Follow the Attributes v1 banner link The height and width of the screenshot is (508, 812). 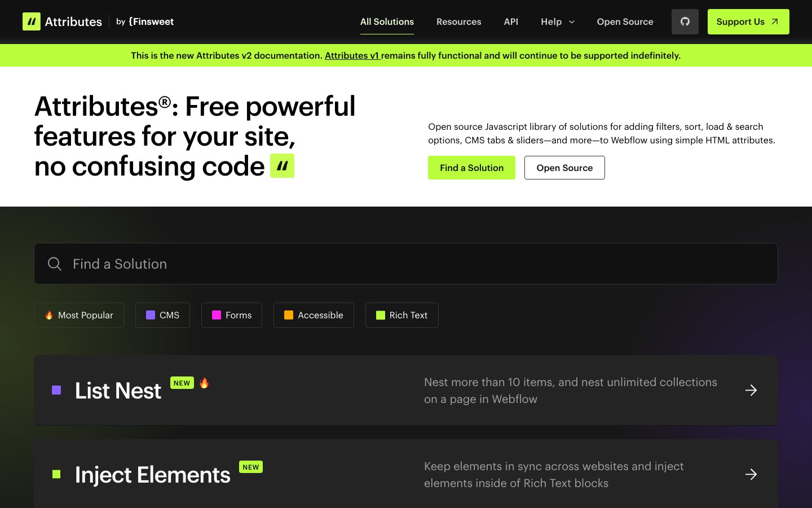pyautogui.click(x=352, y=55)
